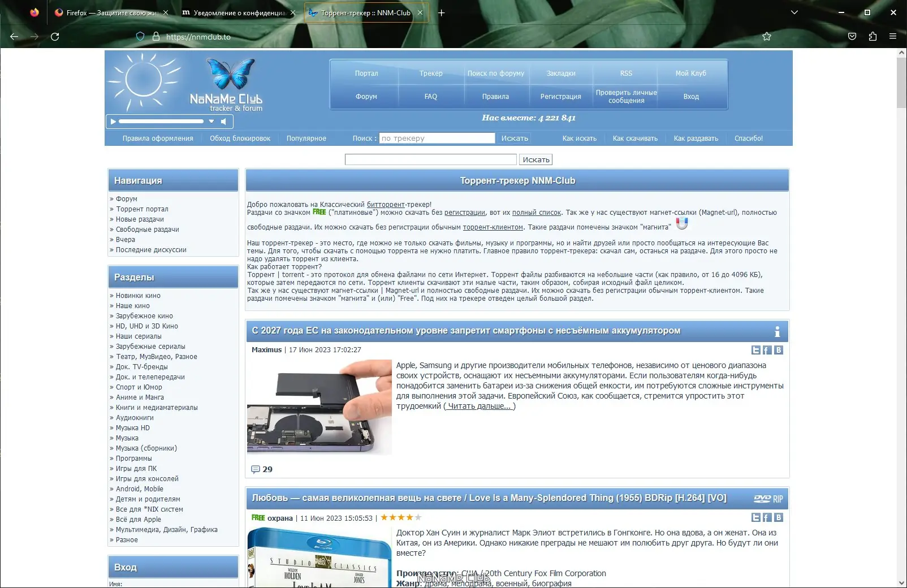
Task: Bookmark this page with the star icon
Action: [767, 37]
